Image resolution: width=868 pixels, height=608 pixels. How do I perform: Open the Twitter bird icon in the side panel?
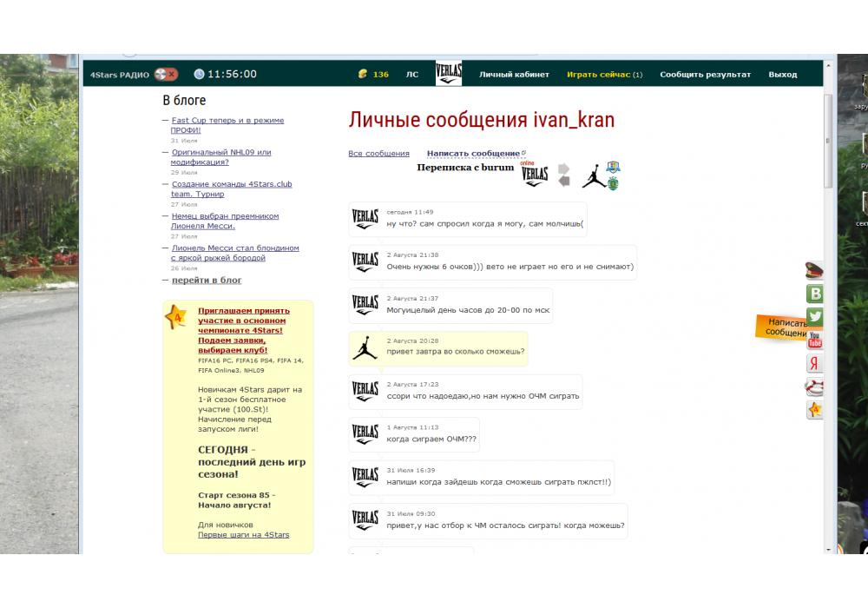click(x=815, y=317)
